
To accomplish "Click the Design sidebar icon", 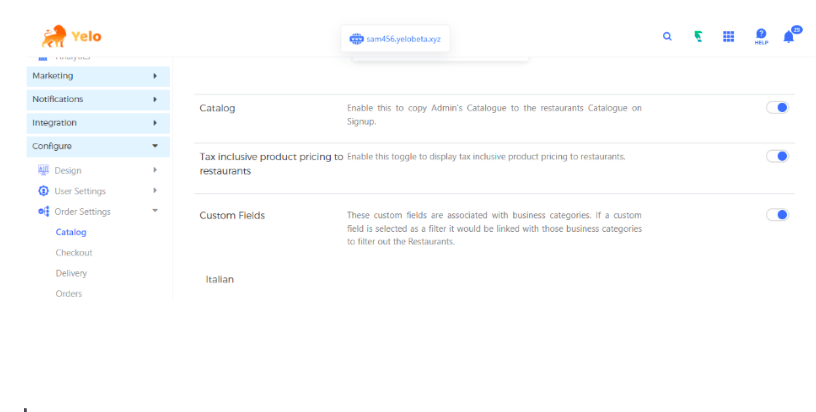I will point(43,171).
